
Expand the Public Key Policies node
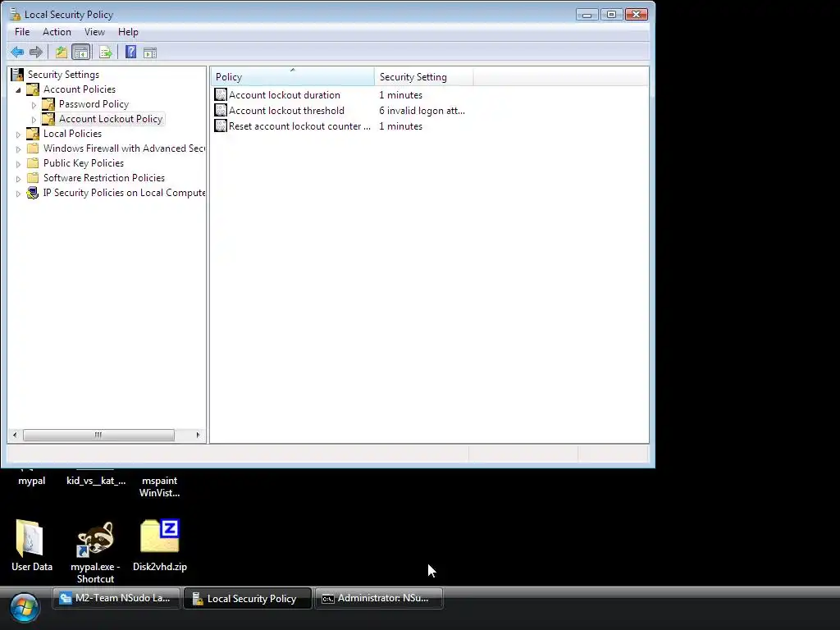tap(18, 164)
